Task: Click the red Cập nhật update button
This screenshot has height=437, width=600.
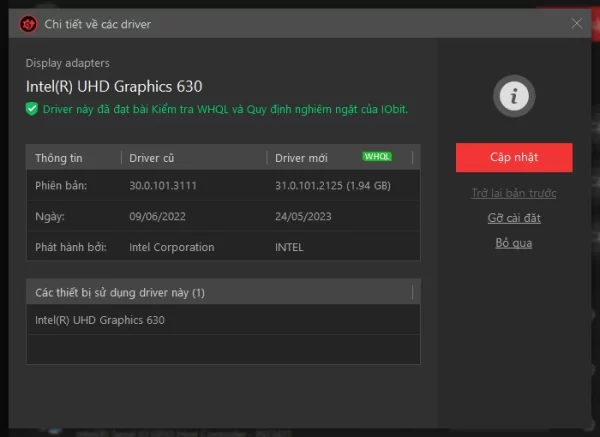Action: pyautogui.click(x=514, y=157)
